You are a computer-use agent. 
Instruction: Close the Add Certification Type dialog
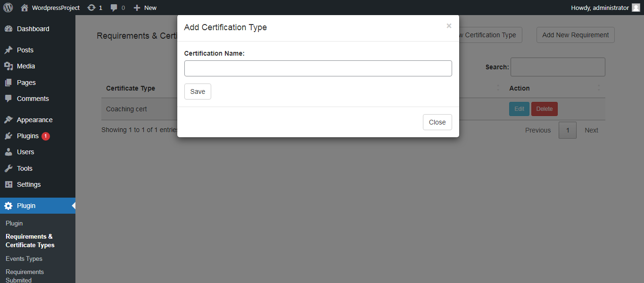click(437, 122)
